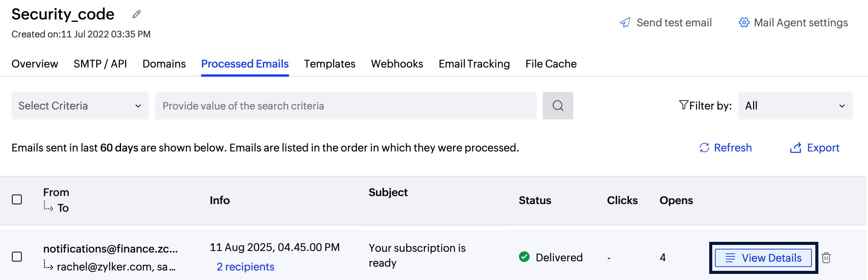Click the magnifier search button
This screenshot has width=868, height=280.
pyautogui.click(x=558, y=106)
